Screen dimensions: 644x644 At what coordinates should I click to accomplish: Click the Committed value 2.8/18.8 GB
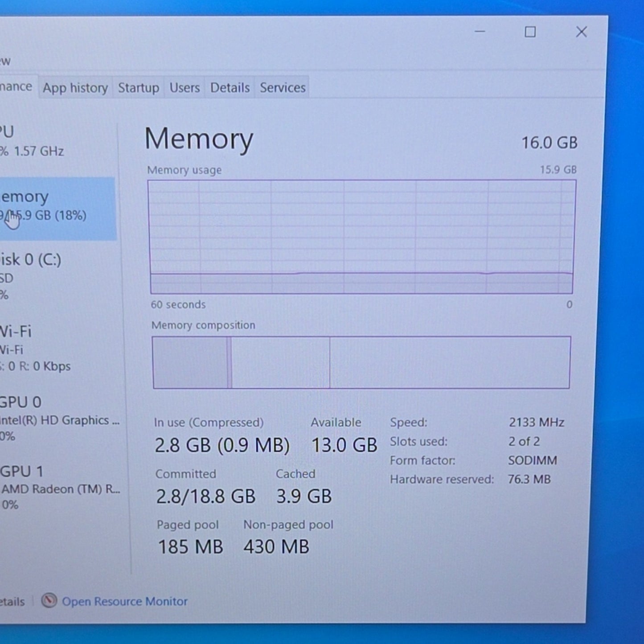tap(206, 496)
